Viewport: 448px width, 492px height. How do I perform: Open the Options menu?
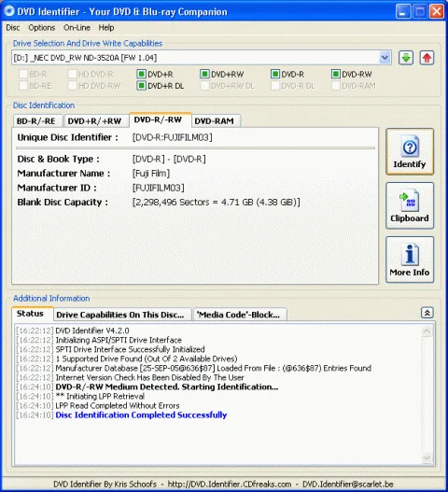point(42,28)
